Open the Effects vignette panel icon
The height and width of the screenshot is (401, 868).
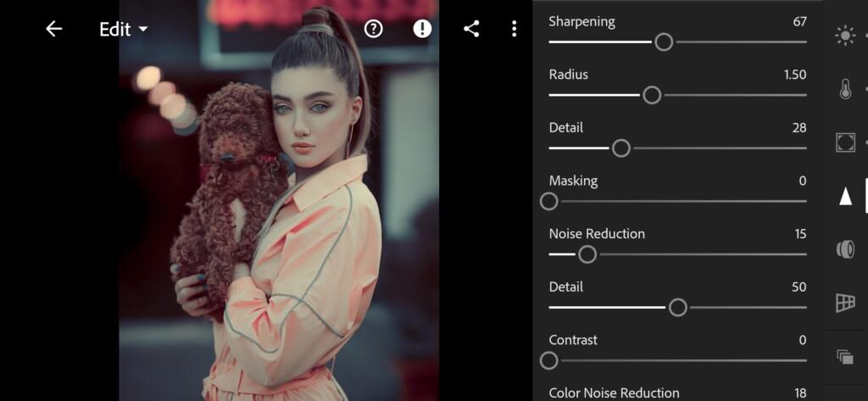845,142
